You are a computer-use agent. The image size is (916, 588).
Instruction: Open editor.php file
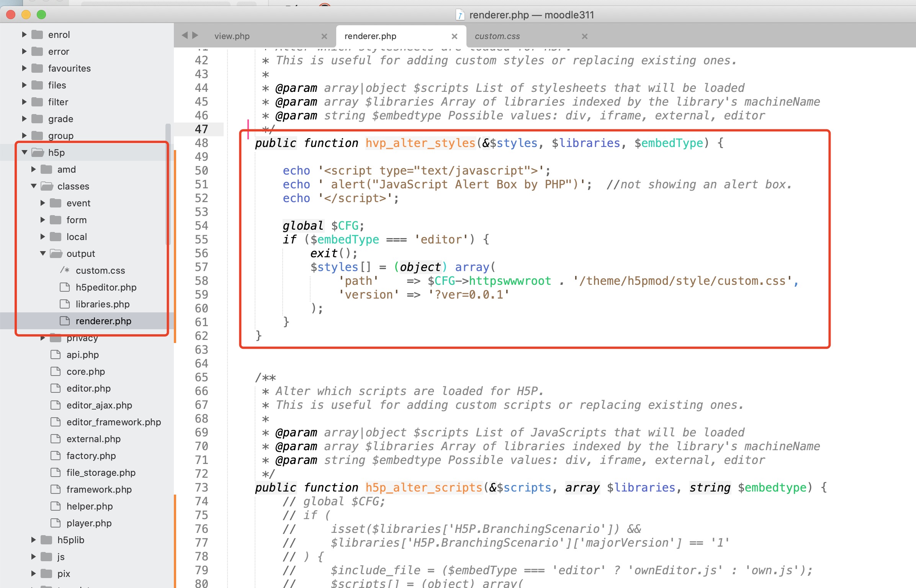88,389
